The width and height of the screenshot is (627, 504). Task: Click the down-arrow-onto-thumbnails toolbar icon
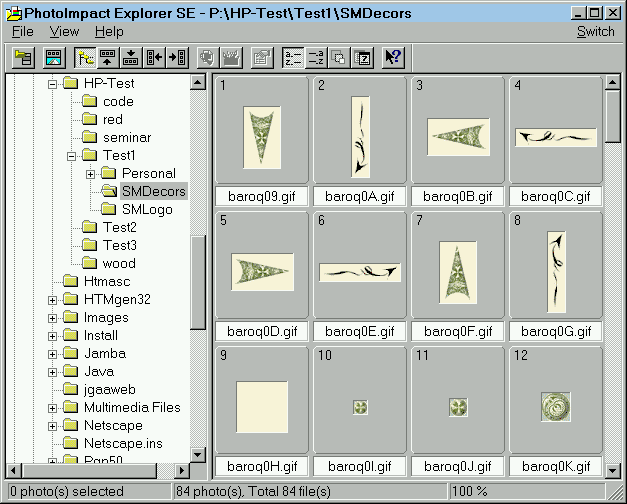tap(130, 58)
